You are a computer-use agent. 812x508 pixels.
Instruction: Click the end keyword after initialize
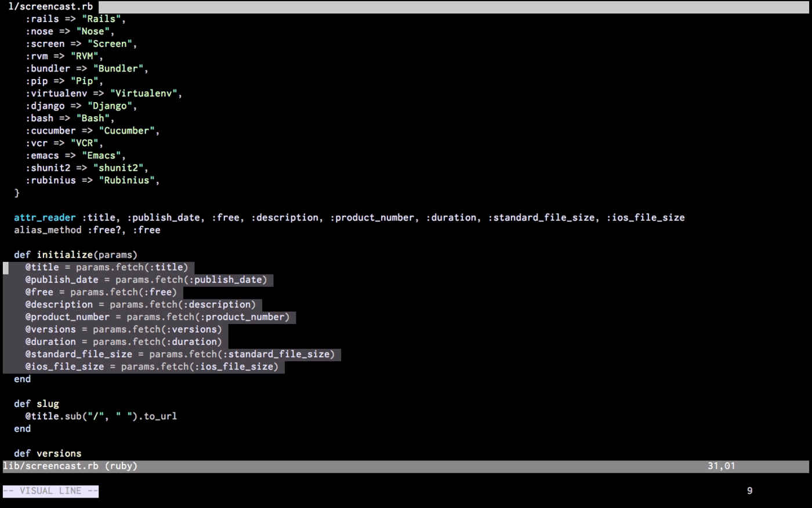tap(22, 379)
